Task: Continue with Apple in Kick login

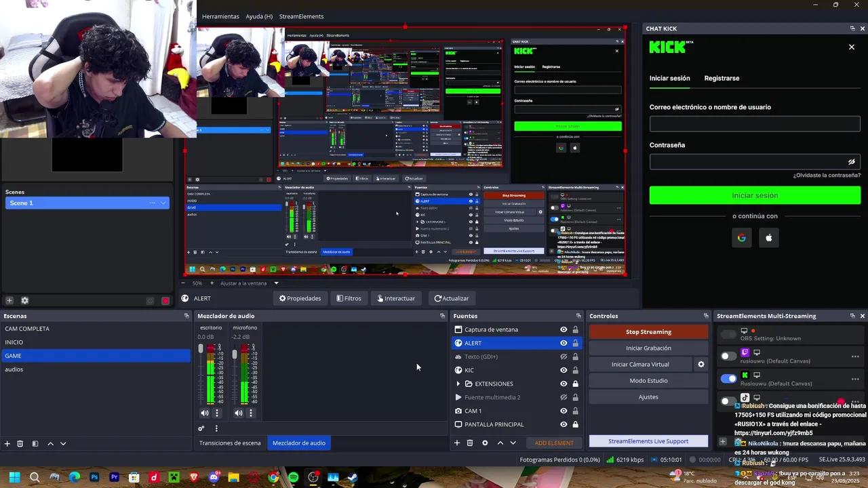Action: (769, 238)
